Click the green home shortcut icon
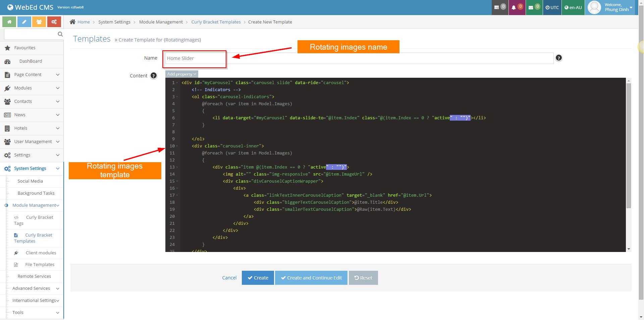This screenshot has width=644, height=320. click(x=9, y=22)
